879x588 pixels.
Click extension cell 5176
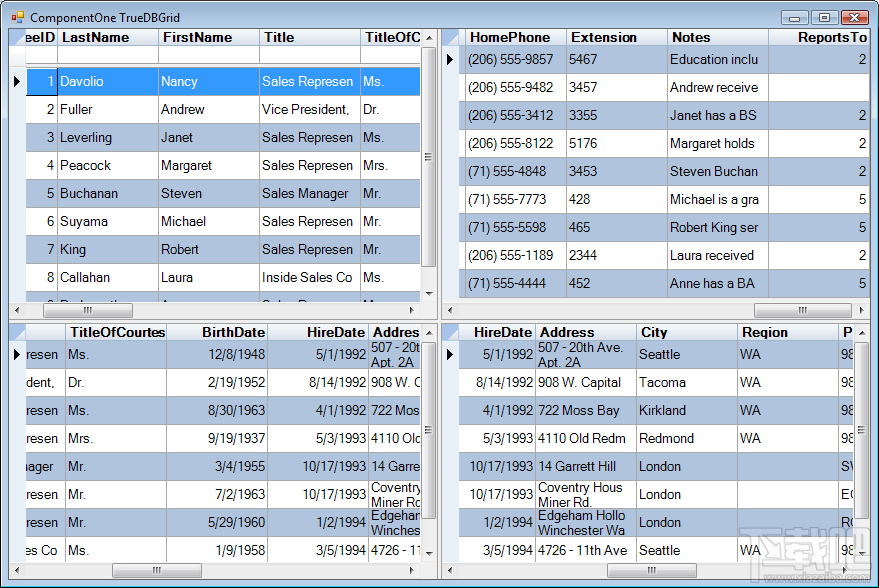[617, 143]
